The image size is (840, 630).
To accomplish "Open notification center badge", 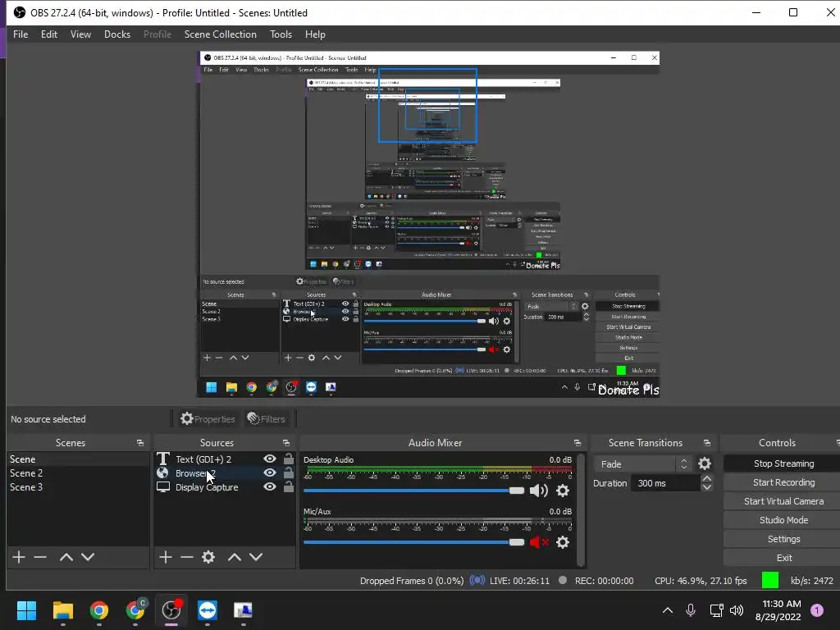I will [x=817, y=609].
